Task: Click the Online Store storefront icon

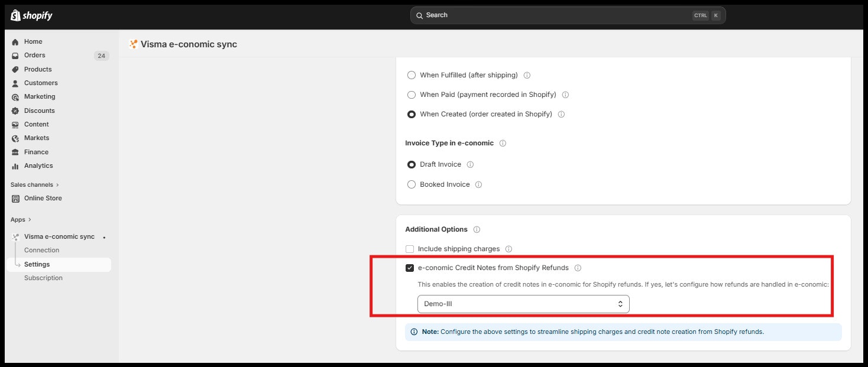Action: coord(15,199)
